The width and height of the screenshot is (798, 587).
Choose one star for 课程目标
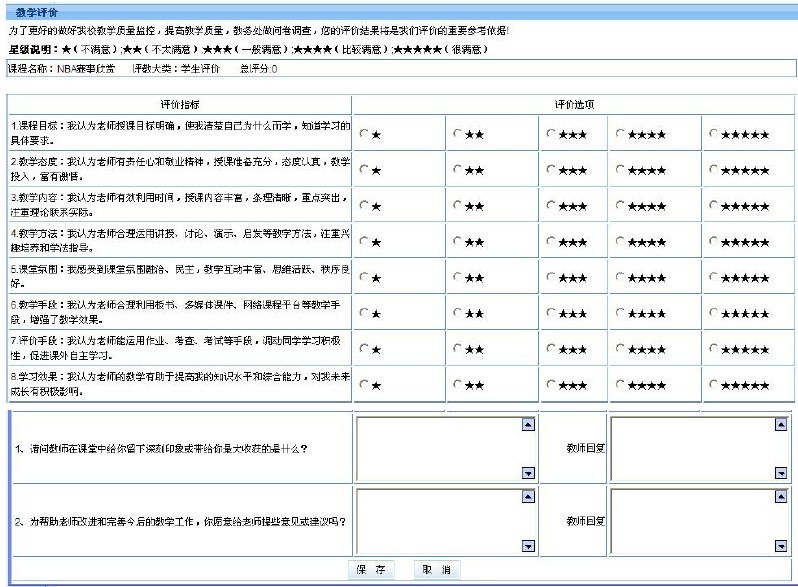point(364,134)
